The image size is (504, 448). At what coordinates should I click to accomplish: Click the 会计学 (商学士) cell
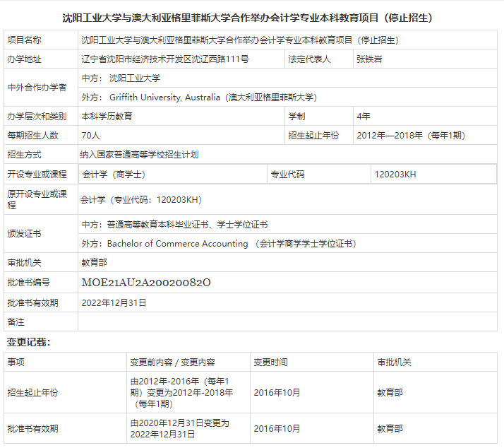(173, 174)
